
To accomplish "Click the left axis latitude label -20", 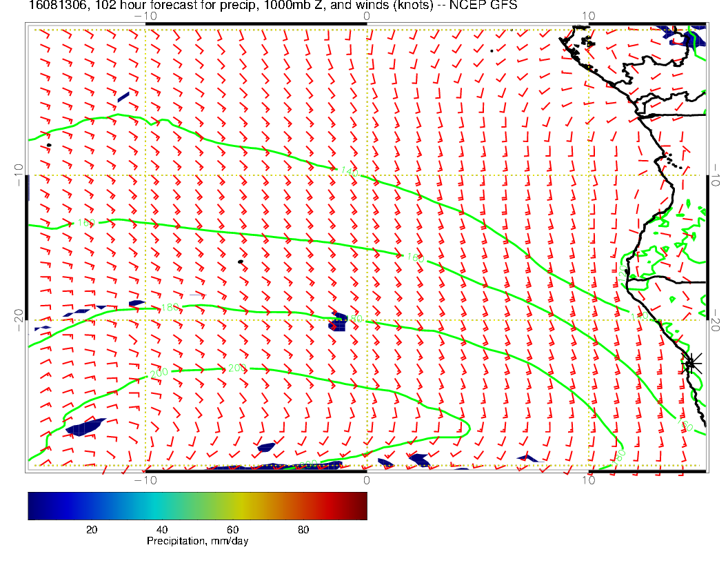I will (18, 319).
